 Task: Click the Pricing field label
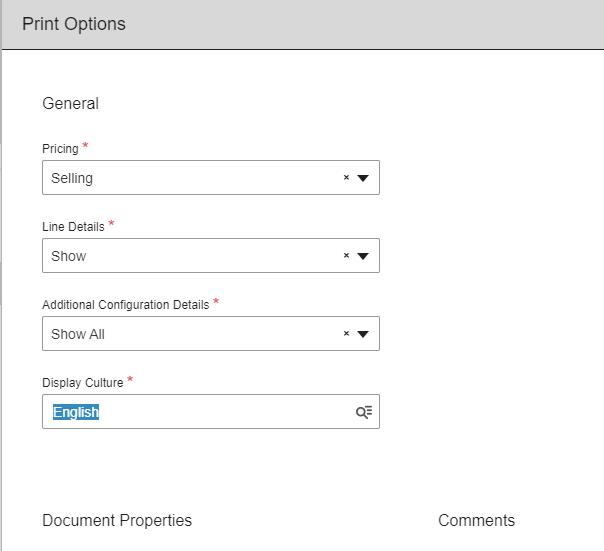pos(60,149)
